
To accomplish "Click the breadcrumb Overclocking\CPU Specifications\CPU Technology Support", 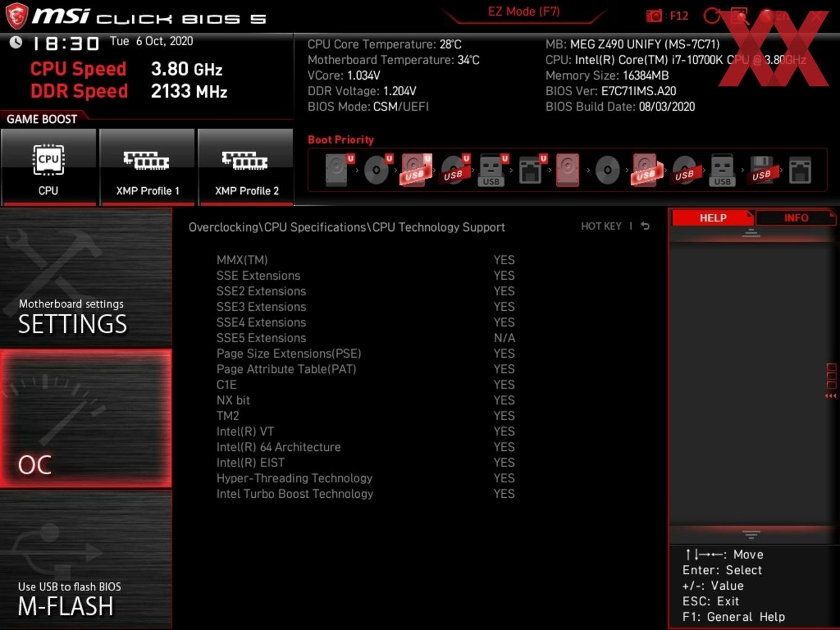I will click(x=346, y=227).
